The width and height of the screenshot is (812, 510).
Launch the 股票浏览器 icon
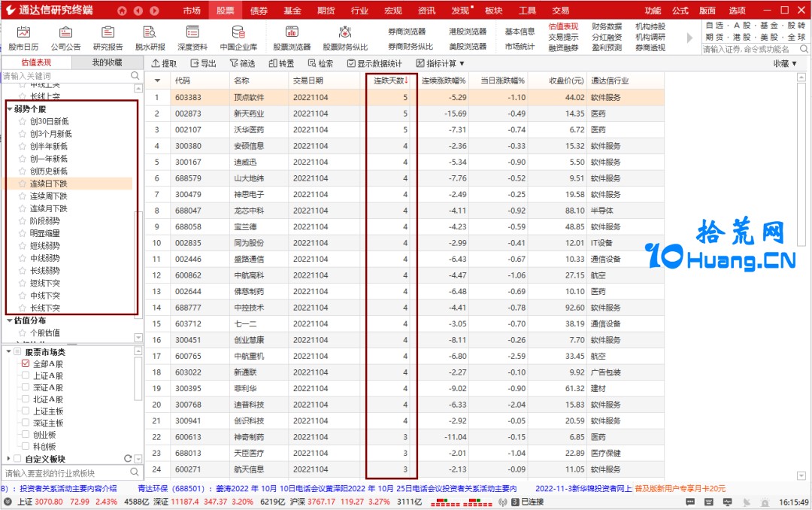(x=292, y=32)
